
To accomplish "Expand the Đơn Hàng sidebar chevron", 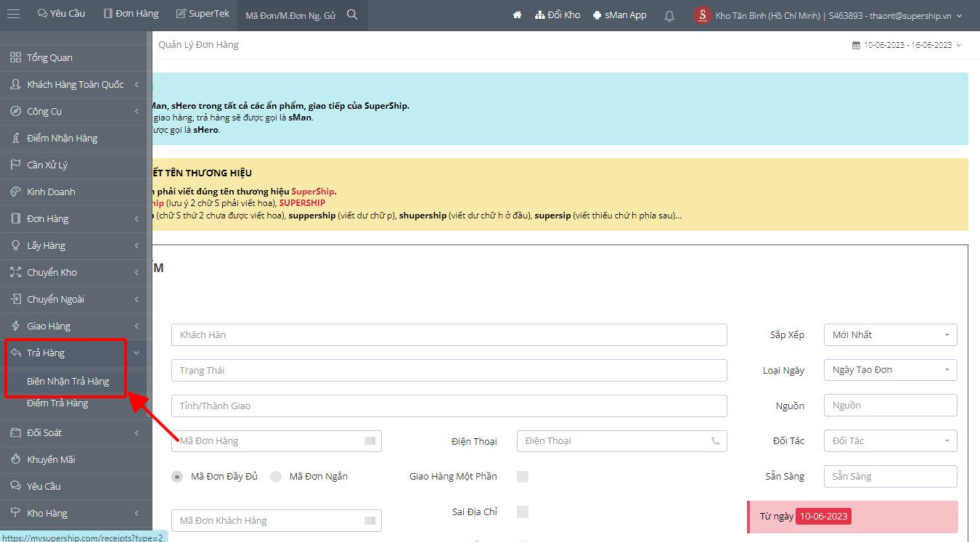I will pyautogui.click(x=136, y=218).
